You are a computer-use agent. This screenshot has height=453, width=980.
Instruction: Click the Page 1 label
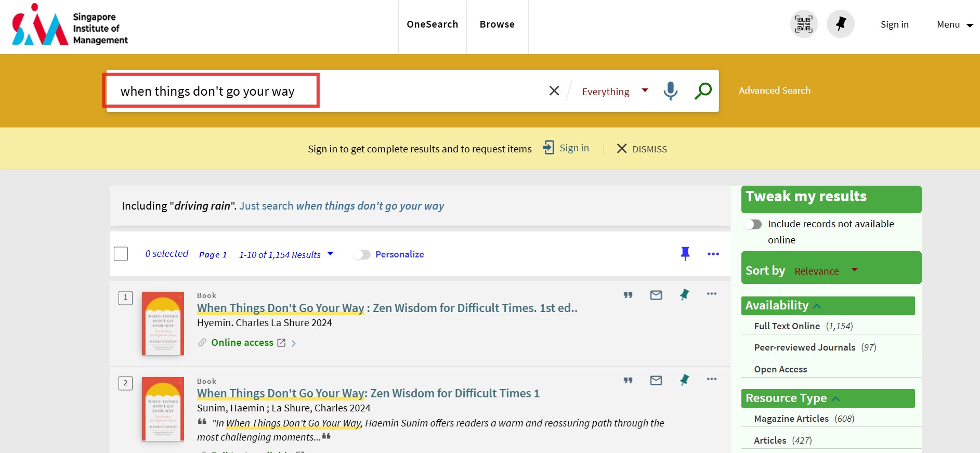213,254
